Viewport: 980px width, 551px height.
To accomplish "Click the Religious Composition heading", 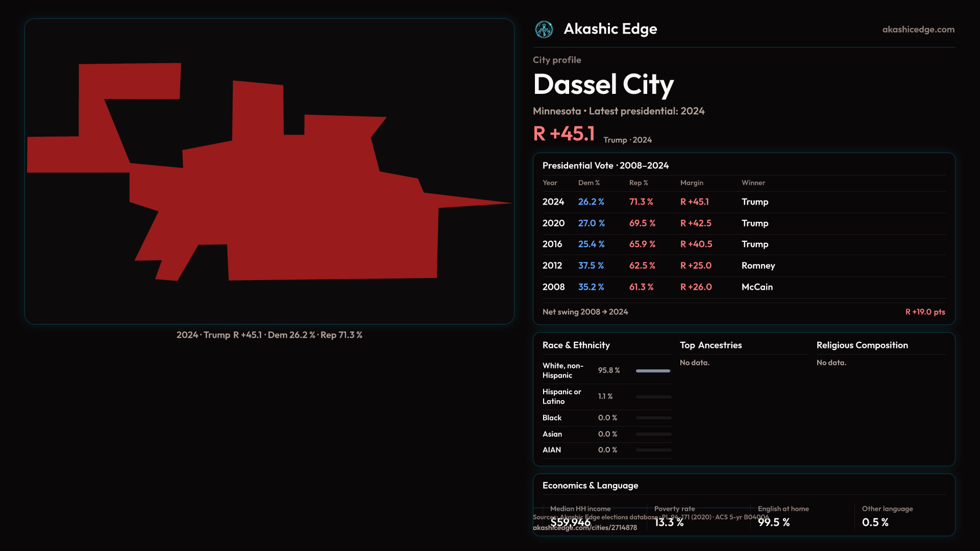I will [862, 345].
